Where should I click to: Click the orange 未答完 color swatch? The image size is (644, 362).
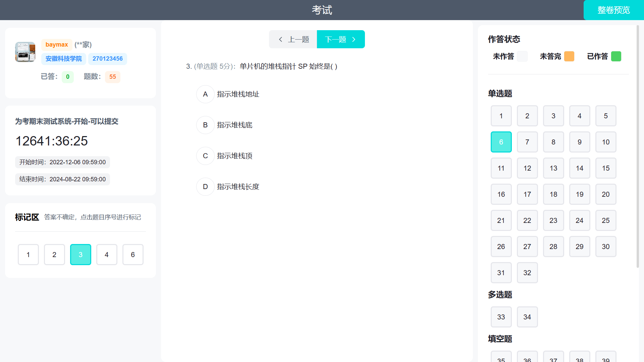(x=569, y=56)
